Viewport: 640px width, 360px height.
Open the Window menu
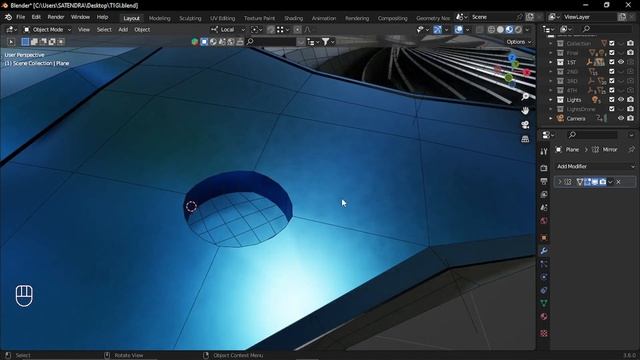(80, 17)
